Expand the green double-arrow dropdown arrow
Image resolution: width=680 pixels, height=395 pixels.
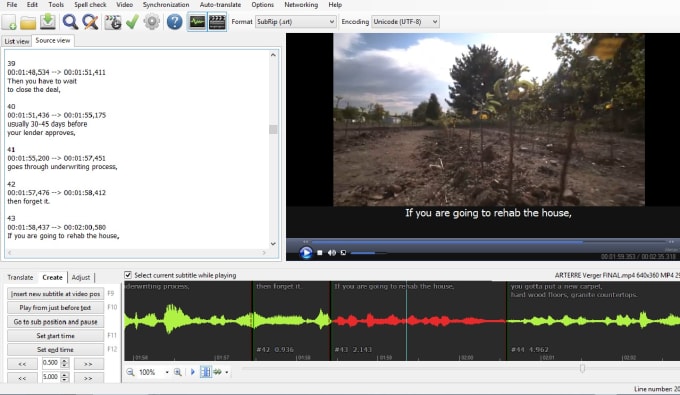226,372
